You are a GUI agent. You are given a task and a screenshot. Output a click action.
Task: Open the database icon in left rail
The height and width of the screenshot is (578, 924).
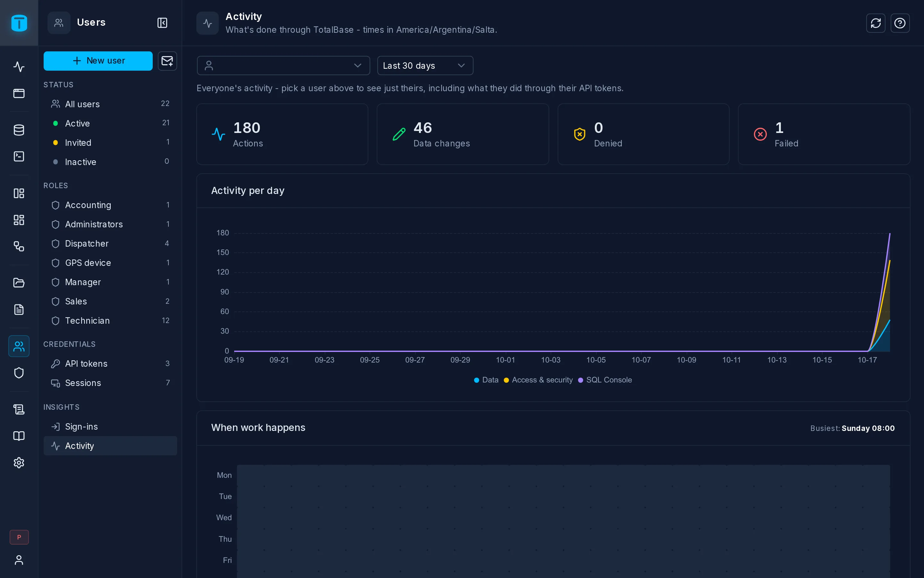(19, 130)
